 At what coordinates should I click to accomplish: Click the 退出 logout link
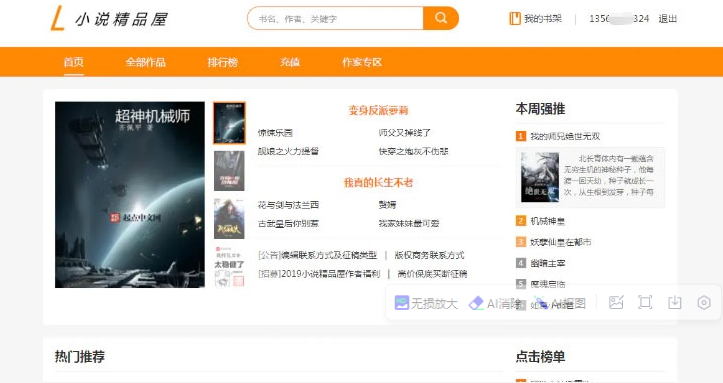pos(668,19)
